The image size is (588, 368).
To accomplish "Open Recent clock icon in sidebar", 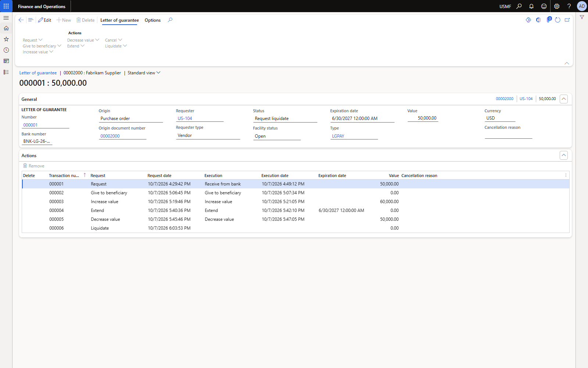I will coord(6,50).
